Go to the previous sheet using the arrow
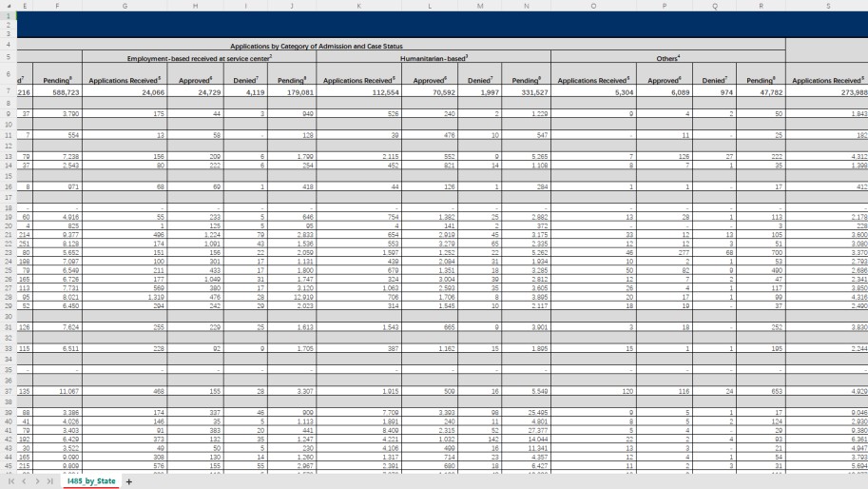Screen dimensions: 868x489 [25, 481]
